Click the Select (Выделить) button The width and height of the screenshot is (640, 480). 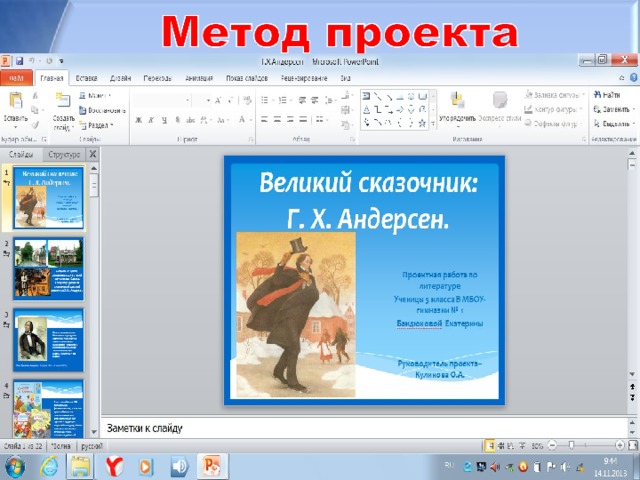613,123
